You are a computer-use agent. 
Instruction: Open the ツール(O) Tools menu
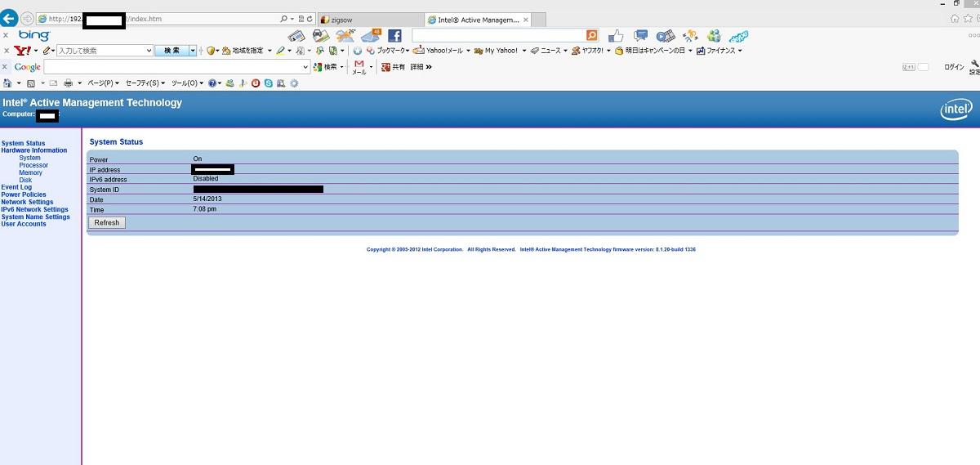coord(188,83)
